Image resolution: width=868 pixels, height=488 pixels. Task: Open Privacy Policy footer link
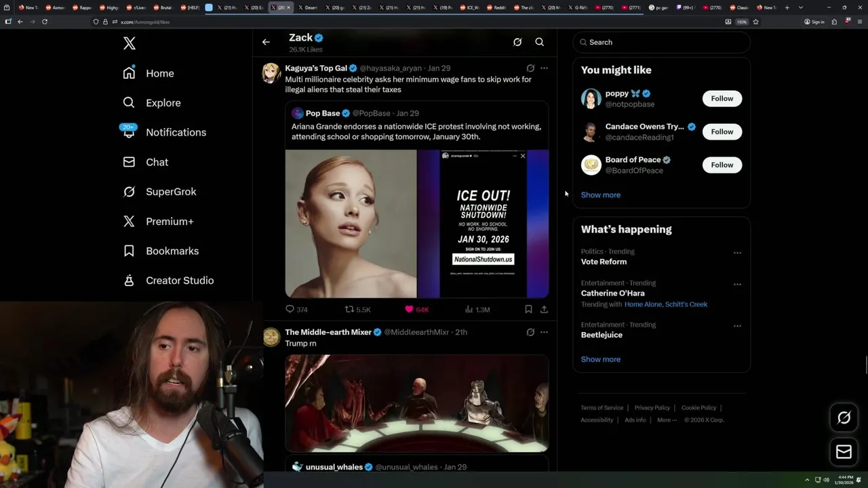[652, 408]
